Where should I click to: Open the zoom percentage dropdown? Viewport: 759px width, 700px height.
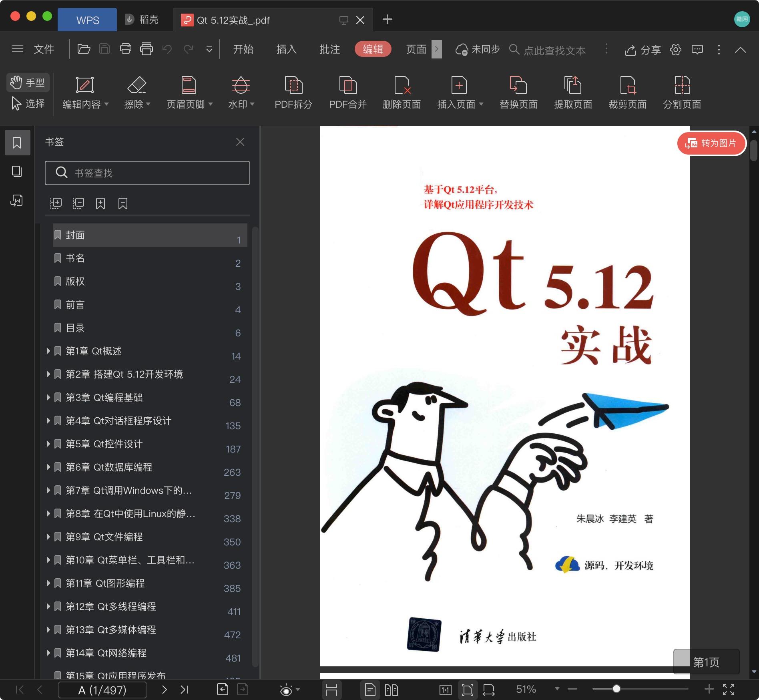(557, 689)
